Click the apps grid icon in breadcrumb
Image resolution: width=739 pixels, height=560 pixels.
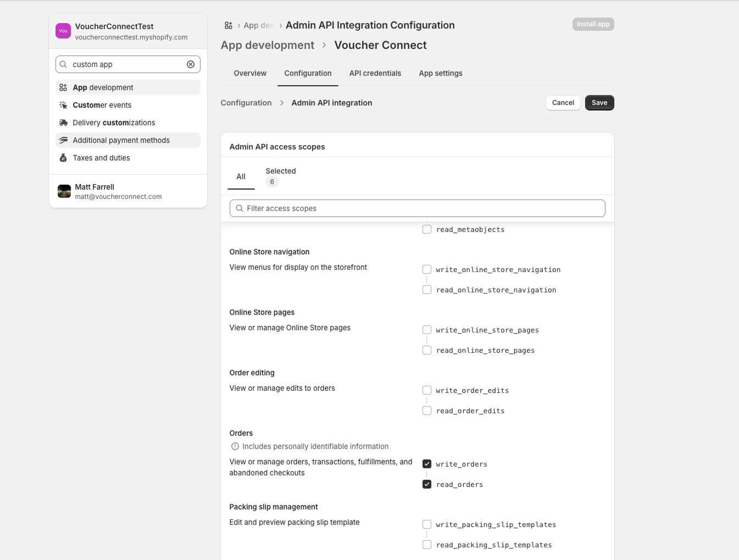pos(229,25)
